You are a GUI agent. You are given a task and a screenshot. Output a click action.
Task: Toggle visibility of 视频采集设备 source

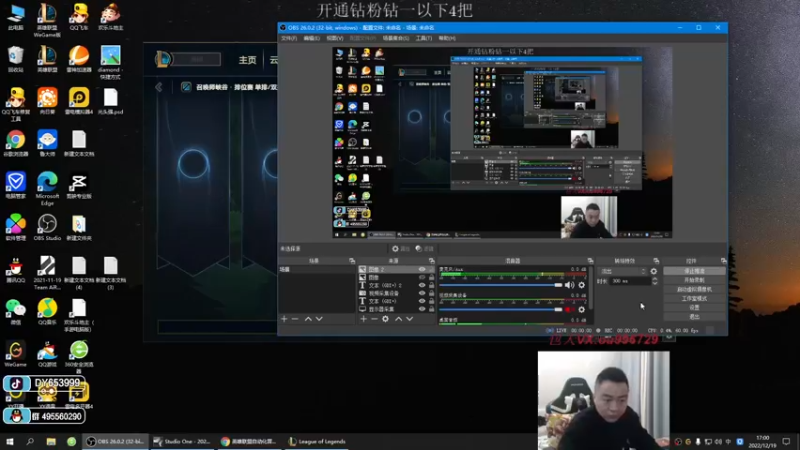pos(422,293)
